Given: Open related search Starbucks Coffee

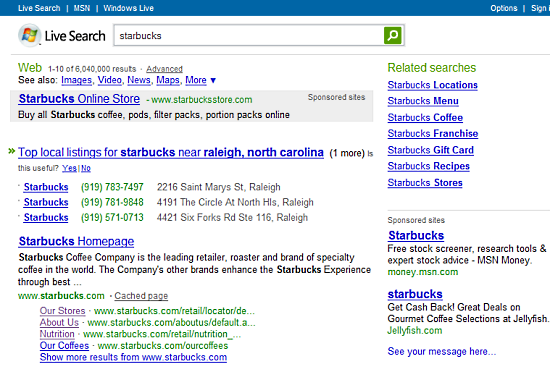Looking at the screenshot, I should [425, 117].
